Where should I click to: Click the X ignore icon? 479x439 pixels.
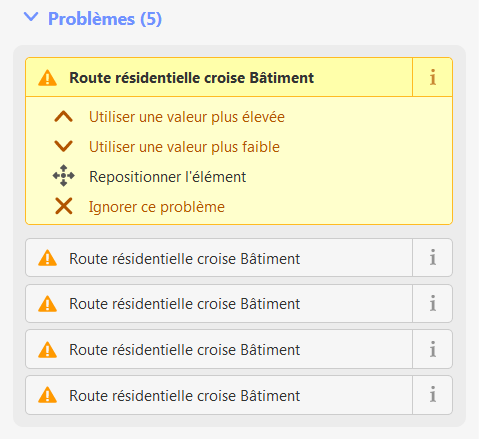64,206
